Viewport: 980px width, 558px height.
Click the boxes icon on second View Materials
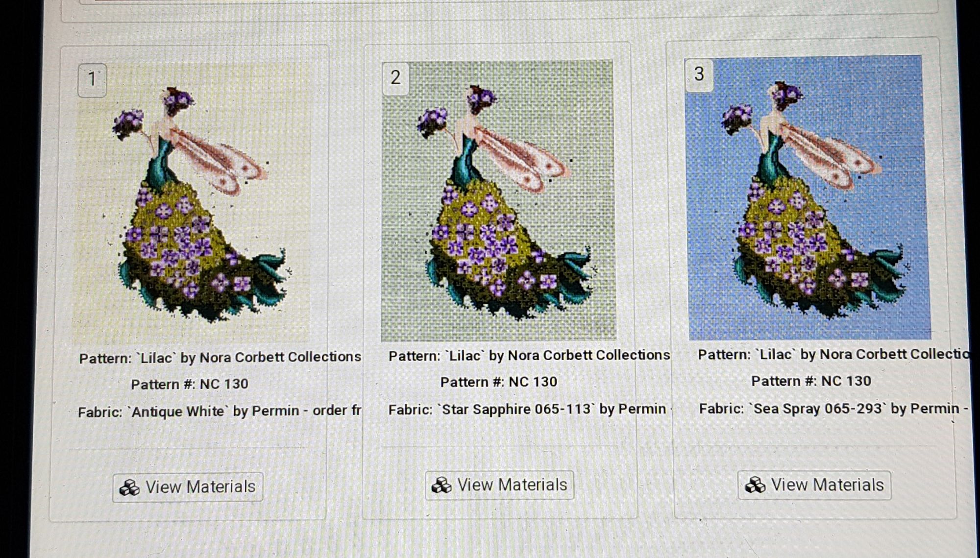click(x=441, y=485)
